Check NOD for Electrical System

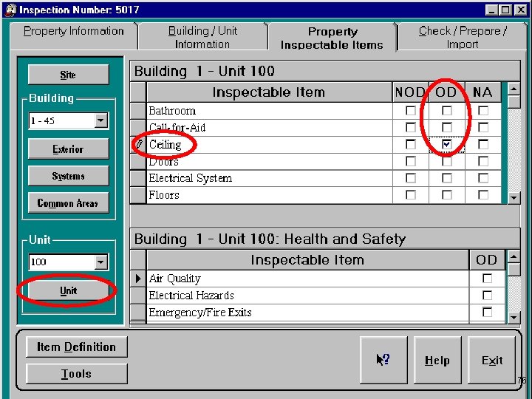[411, 178]
